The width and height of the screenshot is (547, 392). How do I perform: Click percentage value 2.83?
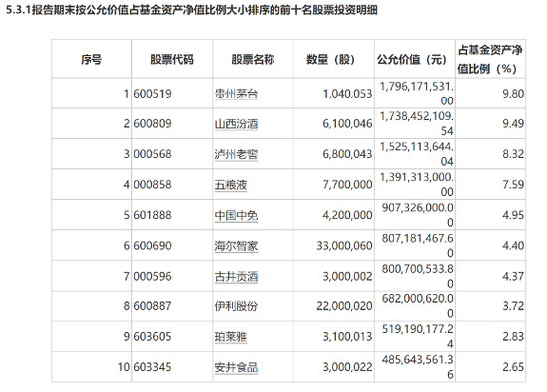pyautogui.click(x=513, y=337)
